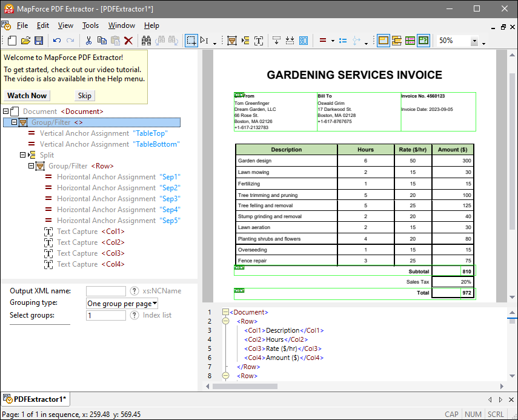Click the Save file icon

pos(39,41)
